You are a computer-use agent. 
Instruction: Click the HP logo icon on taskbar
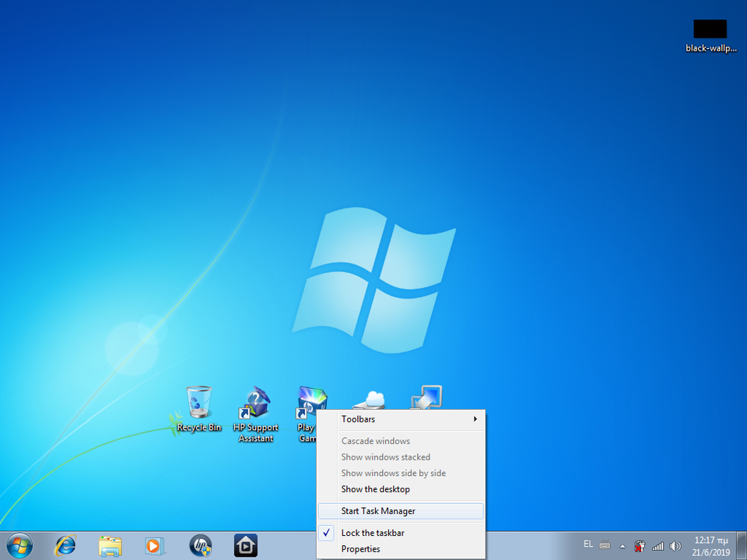pos(200,546)
